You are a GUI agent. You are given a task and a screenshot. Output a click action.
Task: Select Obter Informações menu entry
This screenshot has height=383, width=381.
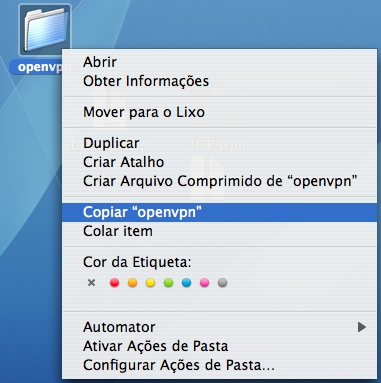220,81
